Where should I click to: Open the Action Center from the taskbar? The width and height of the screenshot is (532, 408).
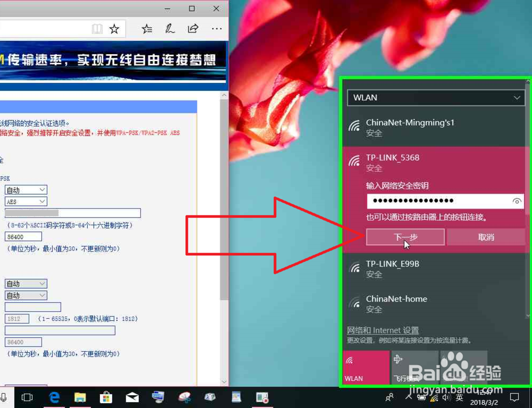click(x=514, y=397)
